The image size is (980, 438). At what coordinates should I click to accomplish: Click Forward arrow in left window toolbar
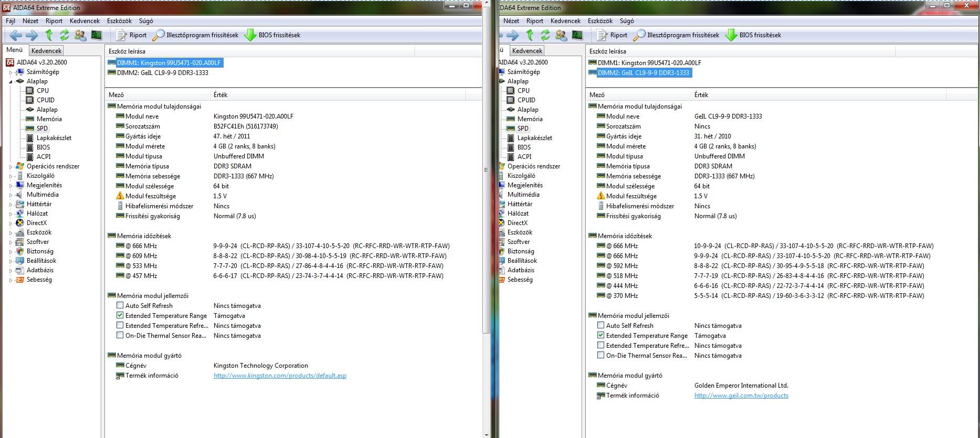(x=32, y=35)
